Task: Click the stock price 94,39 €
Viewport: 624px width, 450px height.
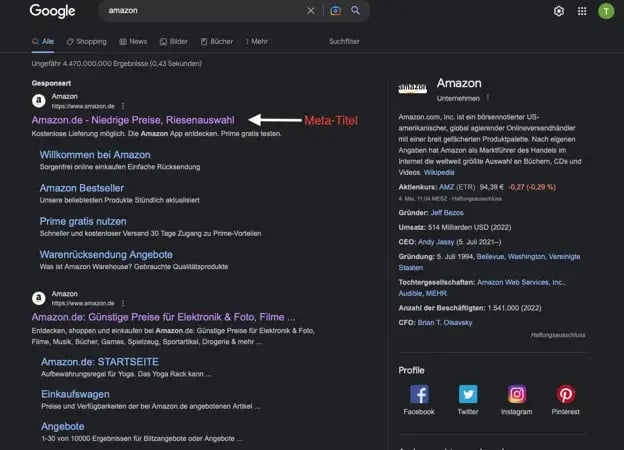Action: (492, 187)
